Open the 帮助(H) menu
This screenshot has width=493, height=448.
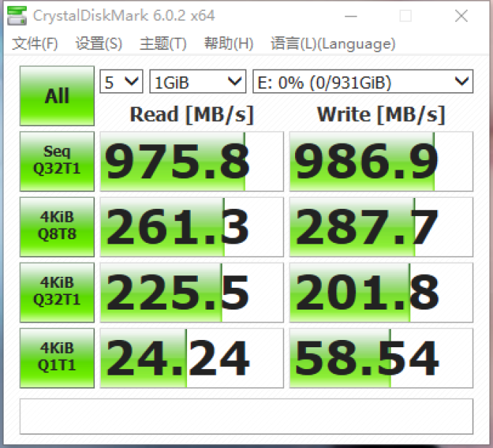[x=228, y=43]
